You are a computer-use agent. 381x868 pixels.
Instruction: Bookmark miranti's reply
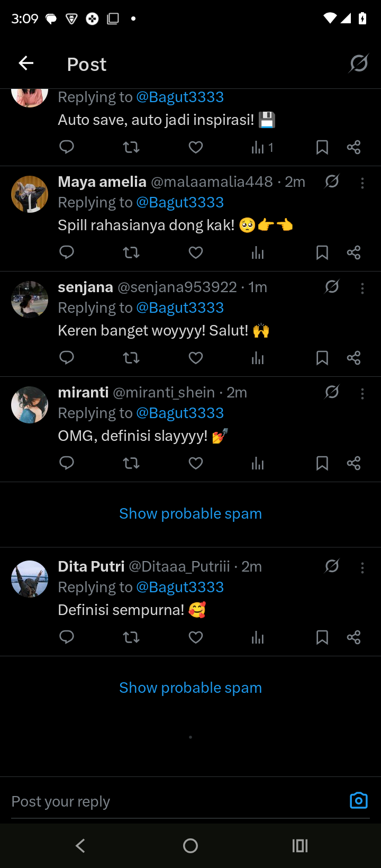point(322,464)
